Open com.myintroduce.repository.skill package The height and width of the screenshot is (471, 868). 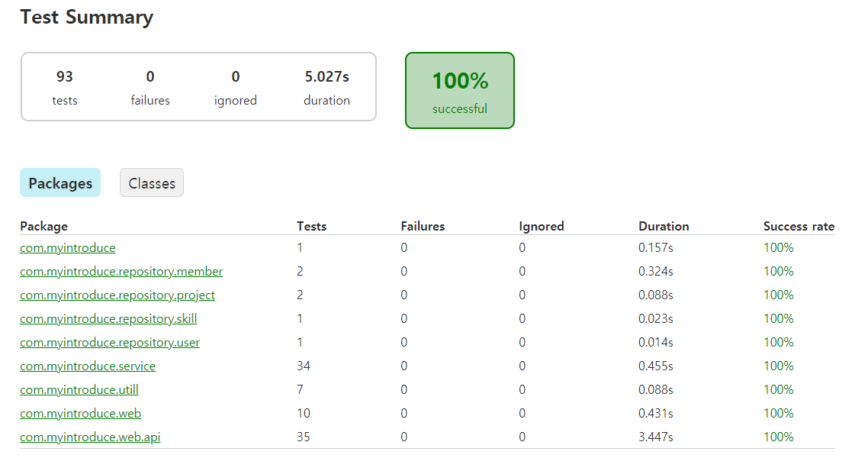tap(108, 318)
